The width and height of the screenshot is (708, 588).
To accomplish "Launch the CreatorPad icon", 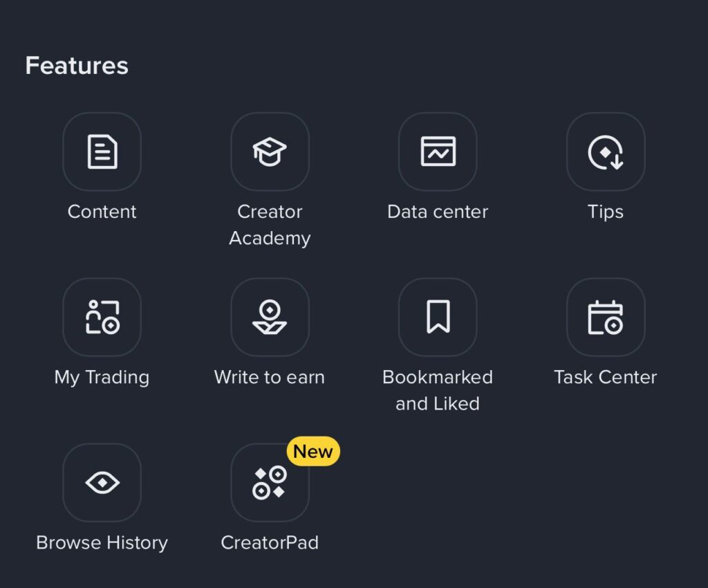I will pos(270,482).
